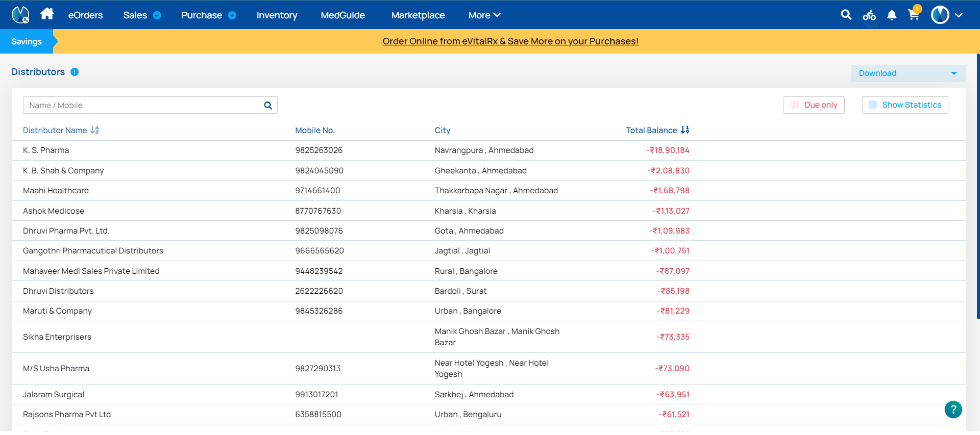This screenshot has height=435, width=980.
Task: Sort by Total Balance sort icon
Action: (685, 130)
